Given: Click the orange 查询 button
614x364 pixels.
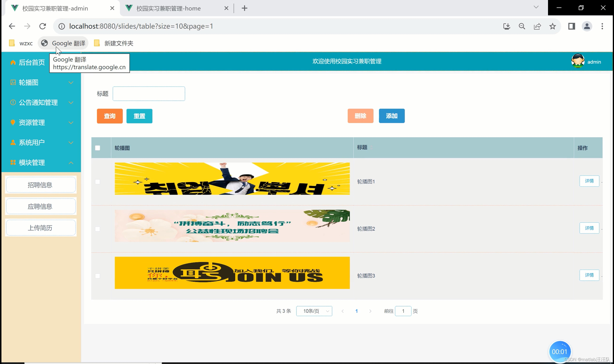Looking at the screenshot, I should (x=110, y=116).
